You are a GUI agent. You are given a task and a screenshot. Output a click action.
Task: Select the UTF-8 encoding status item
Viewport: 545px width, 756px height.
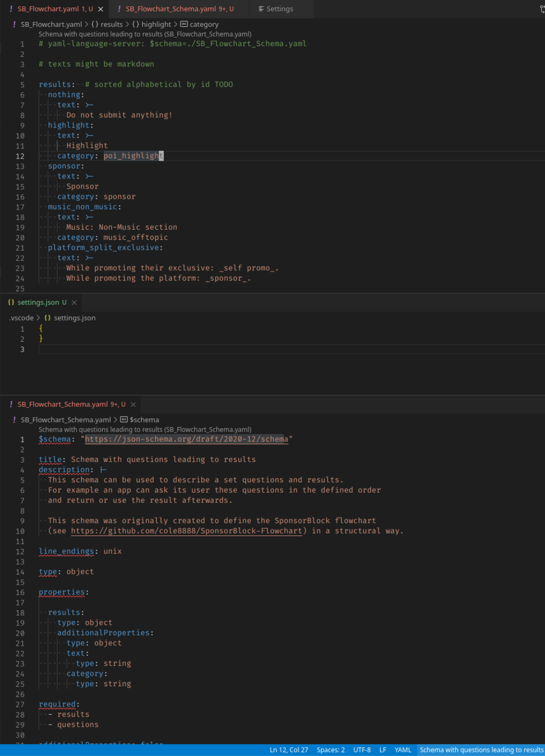362,750
